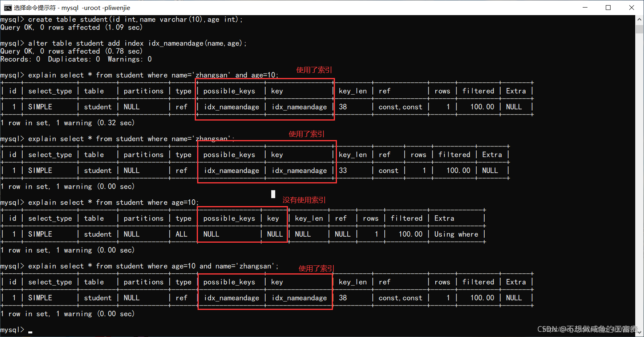Viewport: 644px width, 337px height.
Task: Click NULL under key column in ALL row
Action: pyautogui.click(x=275, y=234)
